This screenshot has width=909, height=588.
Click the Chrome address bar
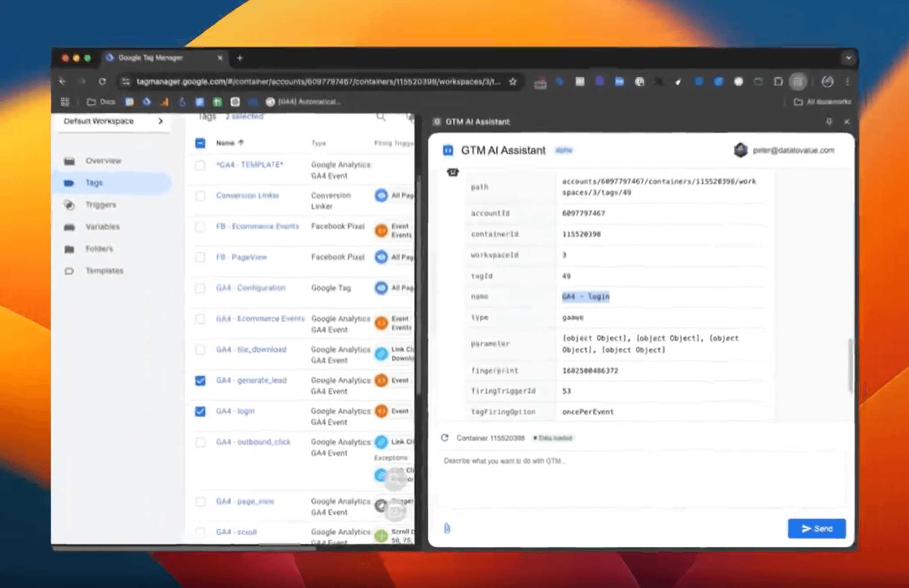318,81
